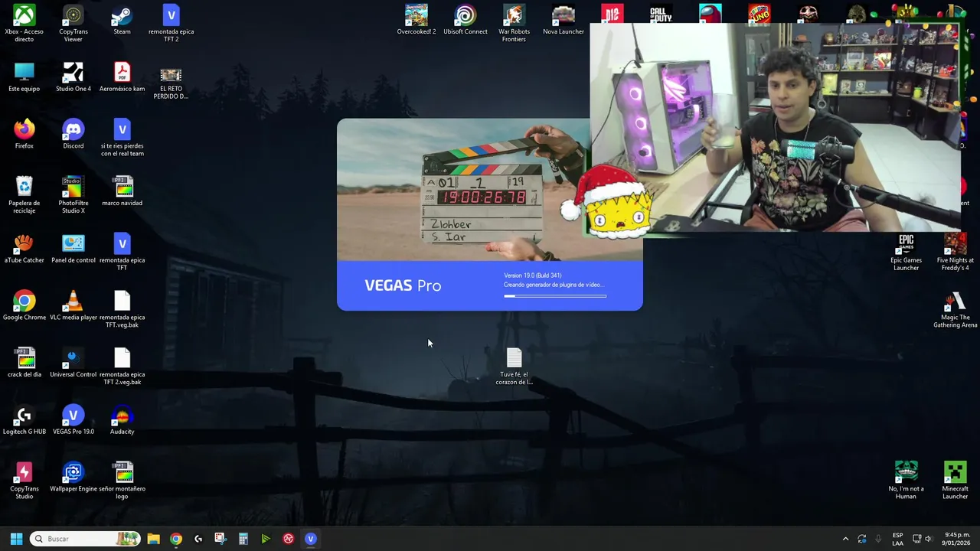
Task: Select the remontada epica TFT 2 project file
Action: (171, 23)
